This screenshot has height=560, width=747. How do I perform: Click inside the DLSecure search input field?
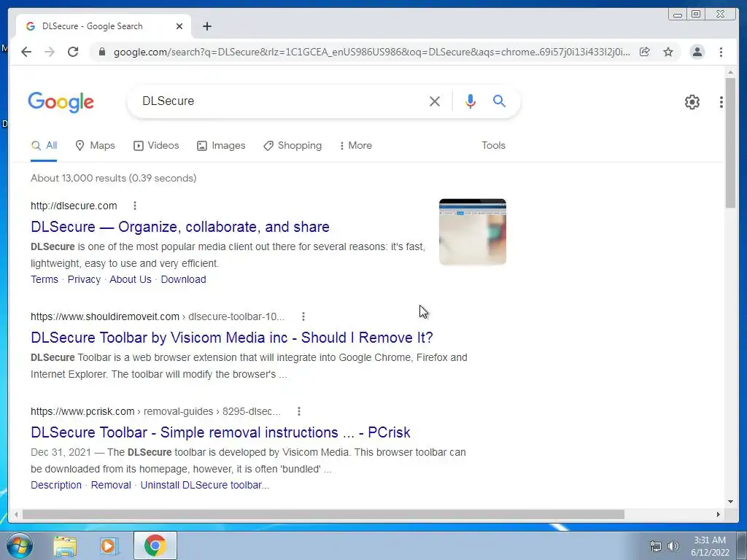(x=281, y=101)
